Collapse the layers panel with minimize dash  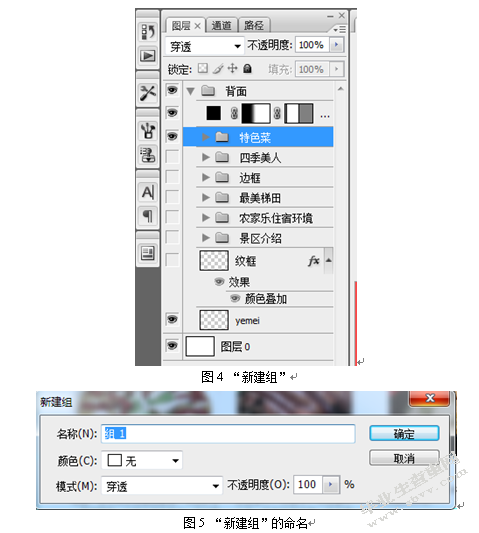pyautogui.click(x=330, y=16)
